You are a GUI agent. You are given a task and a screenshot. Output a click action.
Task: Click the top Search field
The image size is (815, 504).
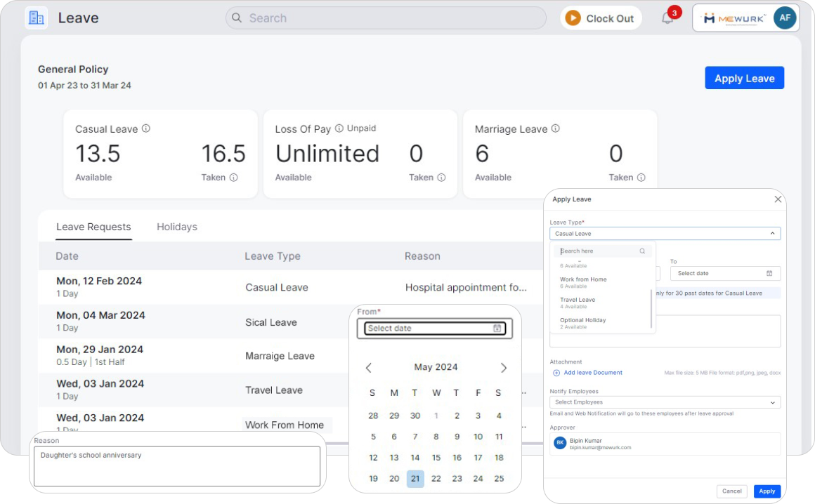pyautogui.click(x=386, y=18)
